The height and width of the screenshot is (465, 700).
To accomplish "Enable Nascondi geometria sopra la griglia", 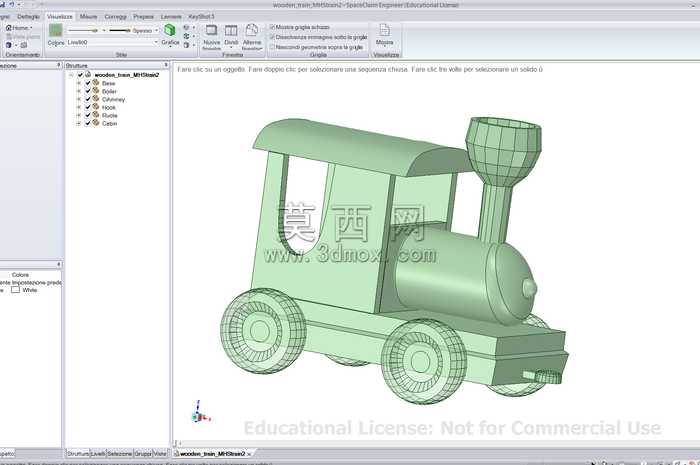I will coord(272,47).
